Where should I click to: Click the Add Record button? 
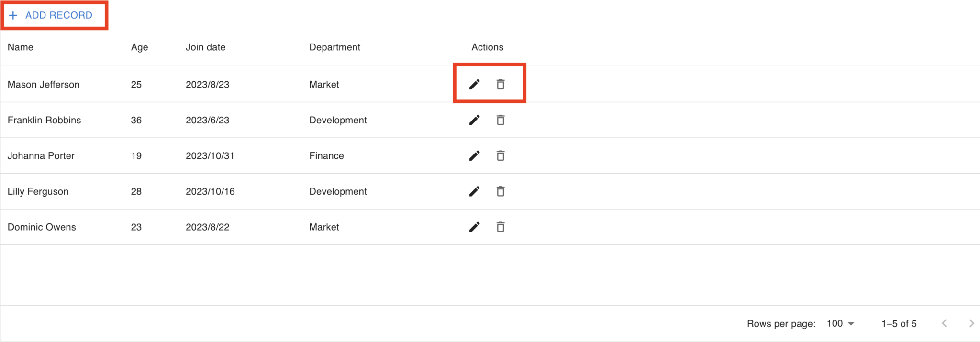click(x=51, y=15)
